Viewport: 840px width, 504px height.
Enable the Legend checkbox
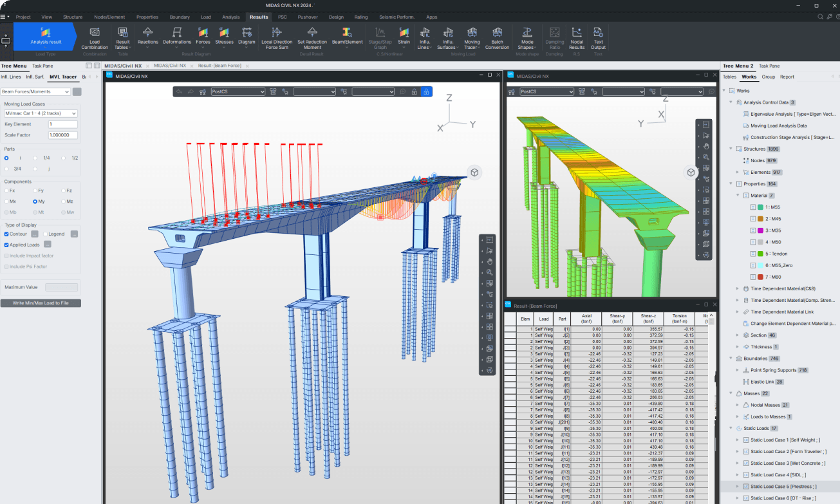click(x=45, y=234)
